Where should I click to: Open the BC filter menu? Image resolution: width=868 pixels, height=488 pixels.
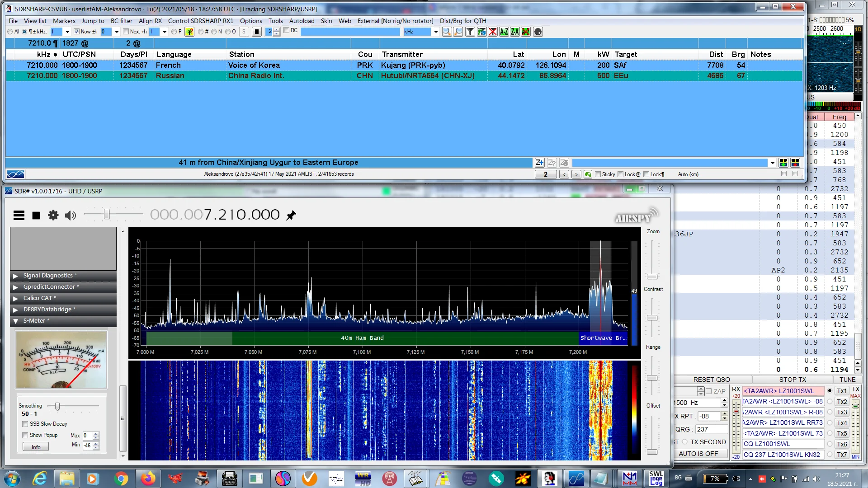[x=121, y=21]
